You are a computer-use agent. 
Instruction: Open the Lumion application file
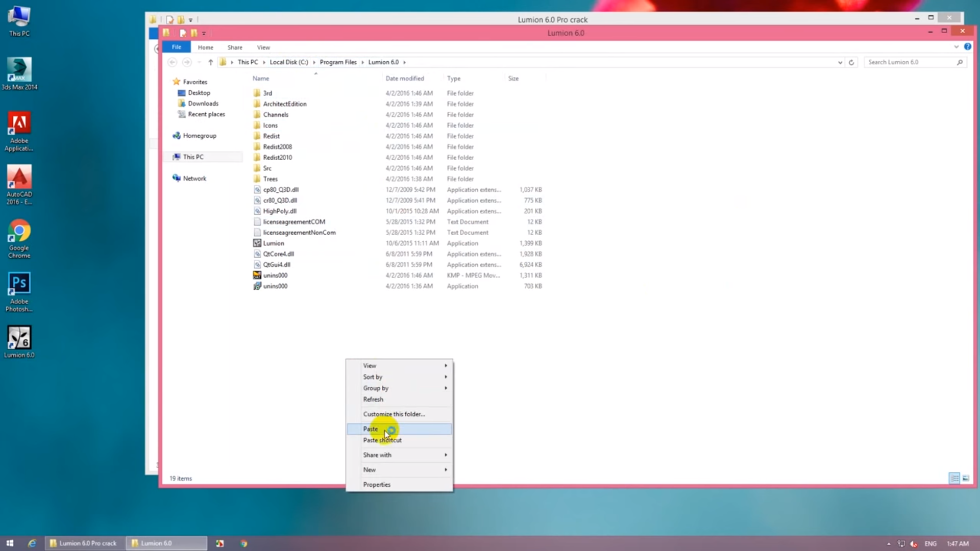[x=273, y=243]
